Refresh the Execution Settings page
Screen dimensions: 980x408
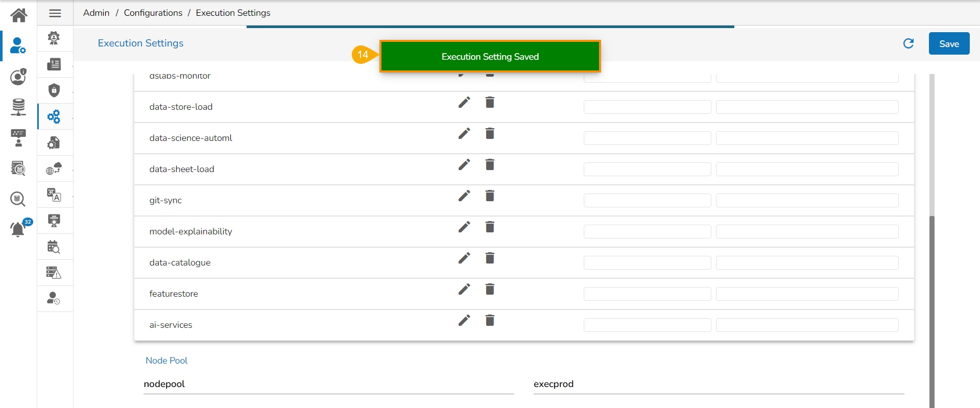pos(909,43)
